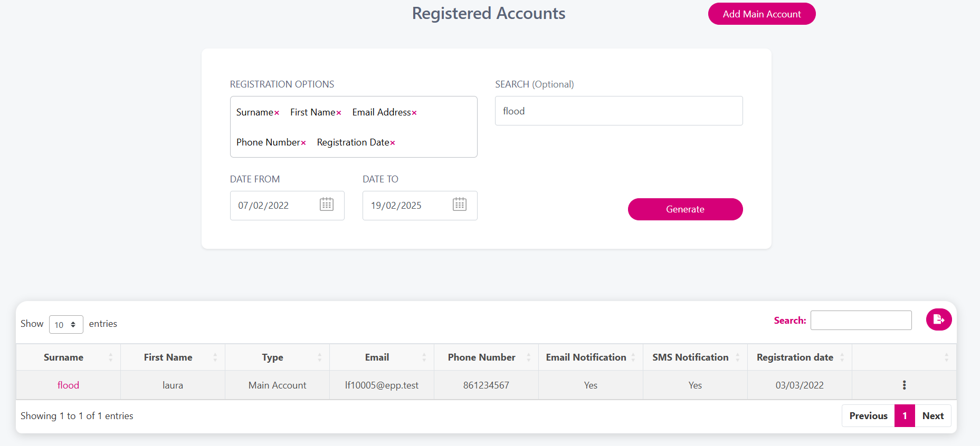Open the three-dot row actions menu
The height and width of the screenshot is (446, 980).
click(904, 385)
